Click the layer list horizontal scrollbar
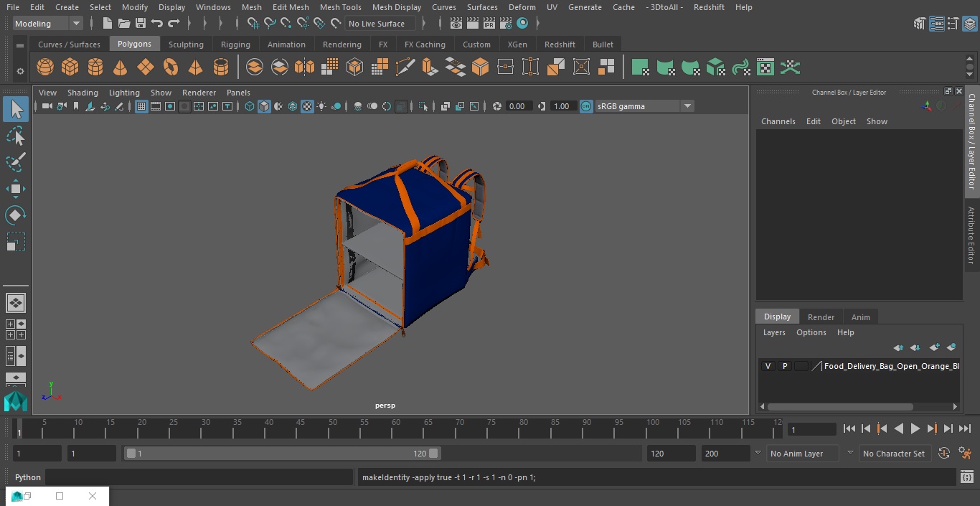Viewport: 980px width, 506px height. click(840, 406)
